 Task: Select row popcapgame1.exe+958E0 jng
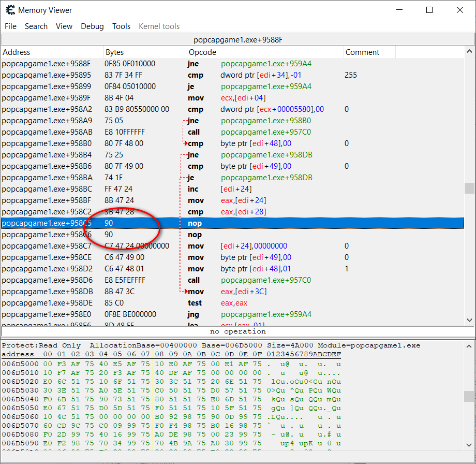click(232, 314)
